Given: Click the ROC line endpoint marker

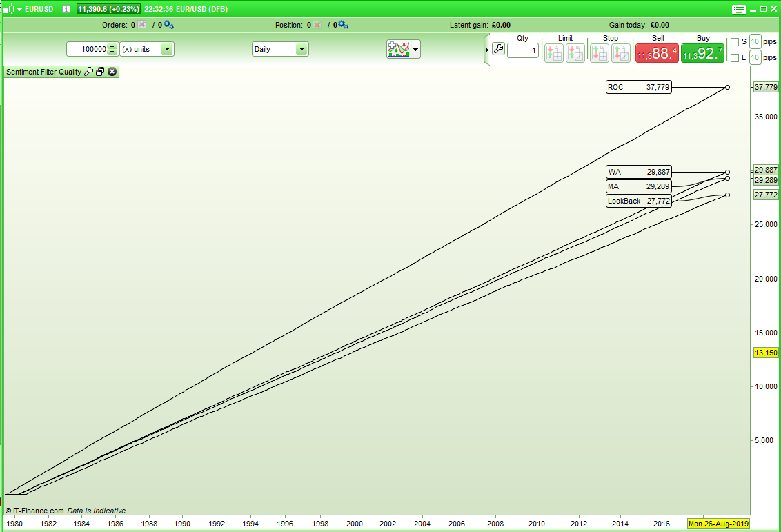Looking at the screenshot, I should click(x=727, y=87).
